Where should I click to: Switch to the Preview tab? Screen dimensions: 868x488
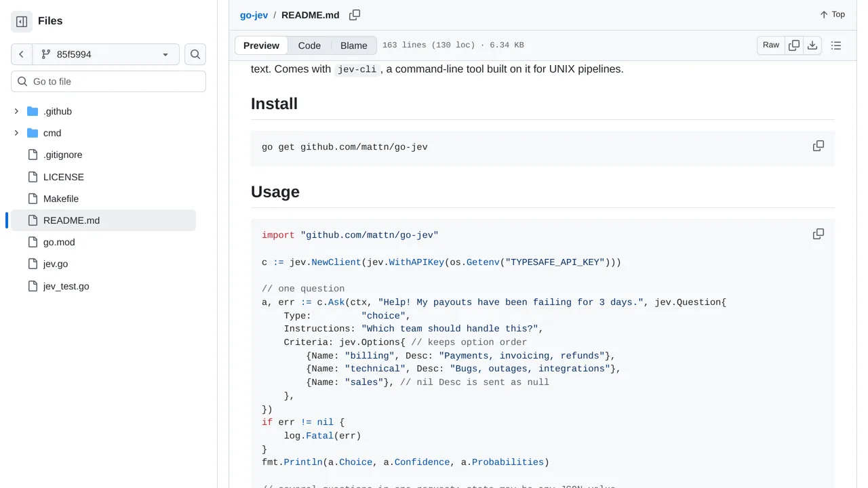click(x=261, y=45)
